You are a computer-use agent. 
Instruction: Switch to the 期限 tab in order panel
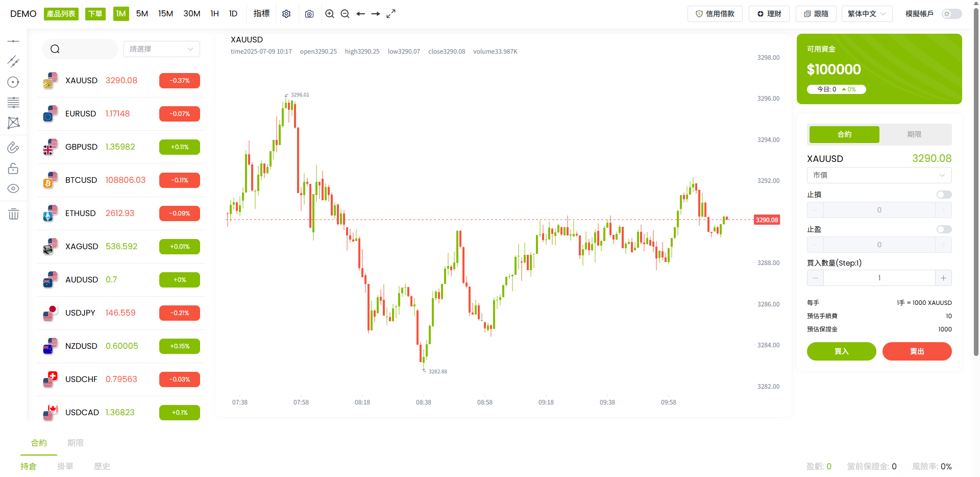(x=914, y=134)
